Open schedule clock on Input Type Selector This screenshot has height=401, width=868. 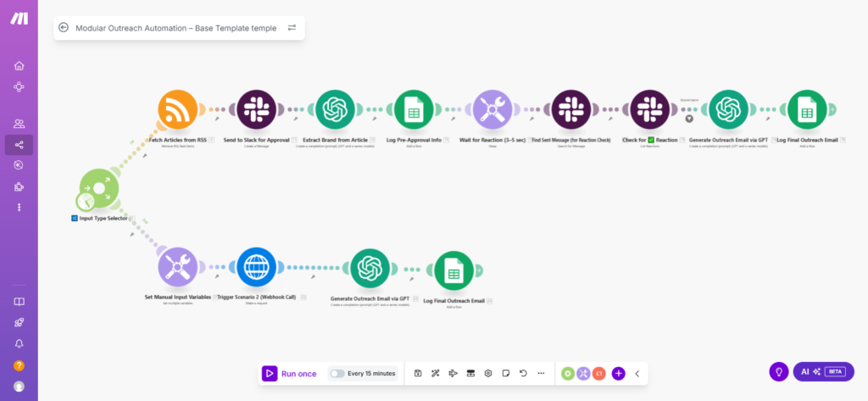[x=85, y=202]
